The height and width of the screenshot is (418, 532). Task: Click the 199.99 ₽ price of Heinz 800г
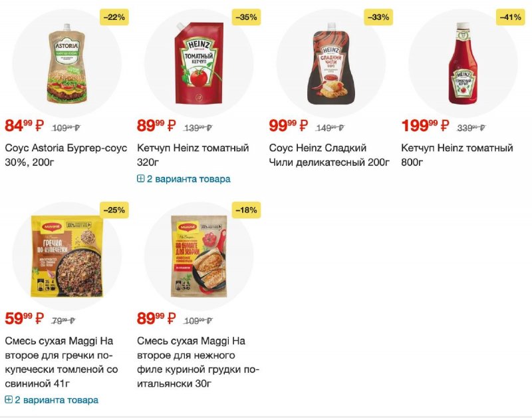tap(425, 125)
